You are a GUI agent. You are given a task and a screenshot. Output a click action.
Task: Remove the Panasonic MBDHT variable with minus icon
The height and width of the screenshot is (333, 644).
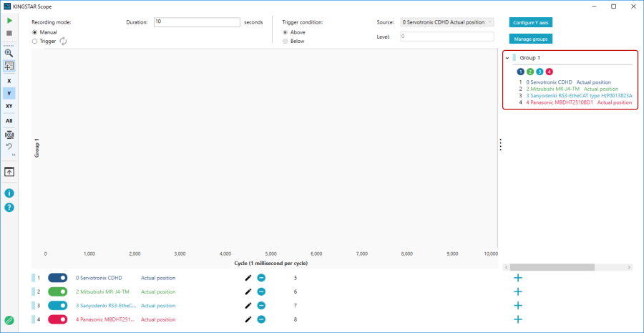click(x=261, y=319)
